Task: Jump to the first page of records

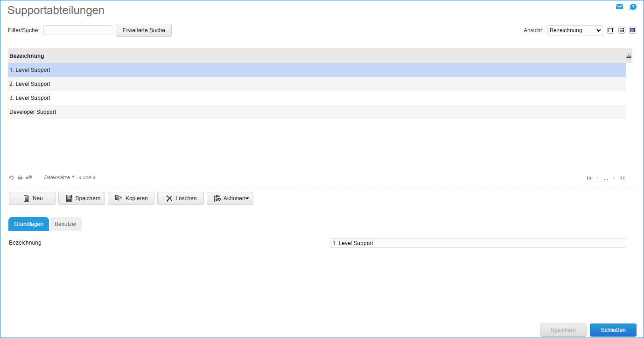Action: coord(589,178)
